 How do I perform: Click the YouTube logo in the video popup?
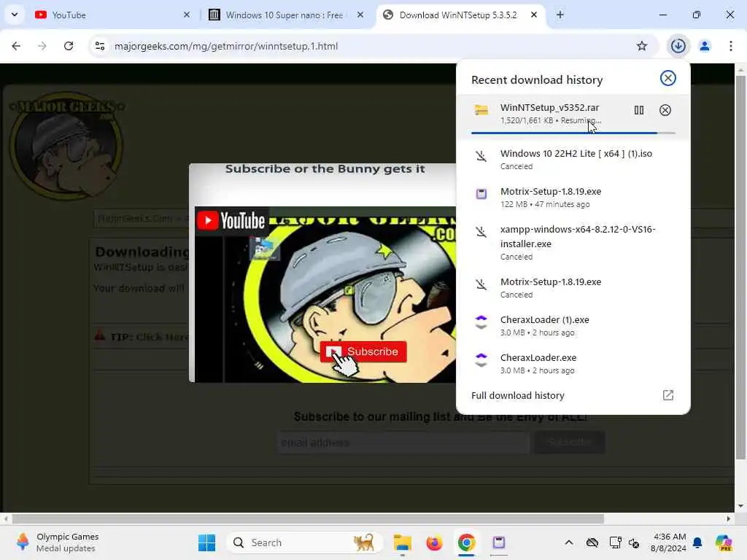click(231, 220)
